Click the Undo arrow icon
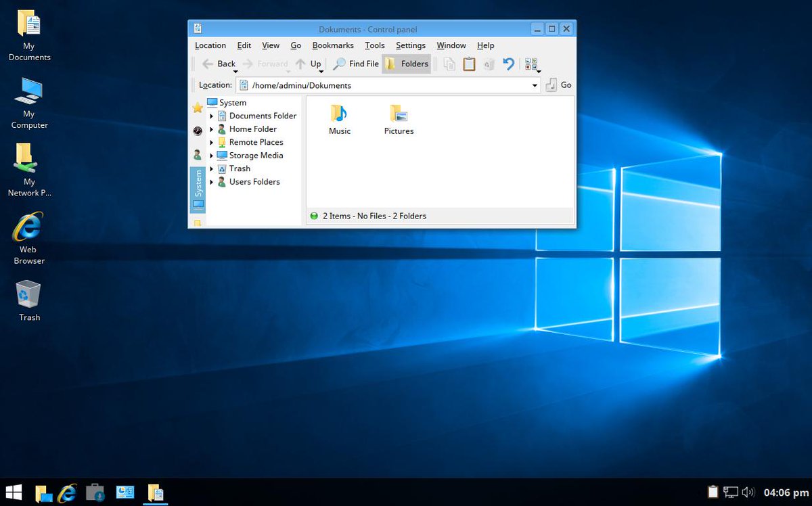812x506 pixels. [x=508, y=64]
